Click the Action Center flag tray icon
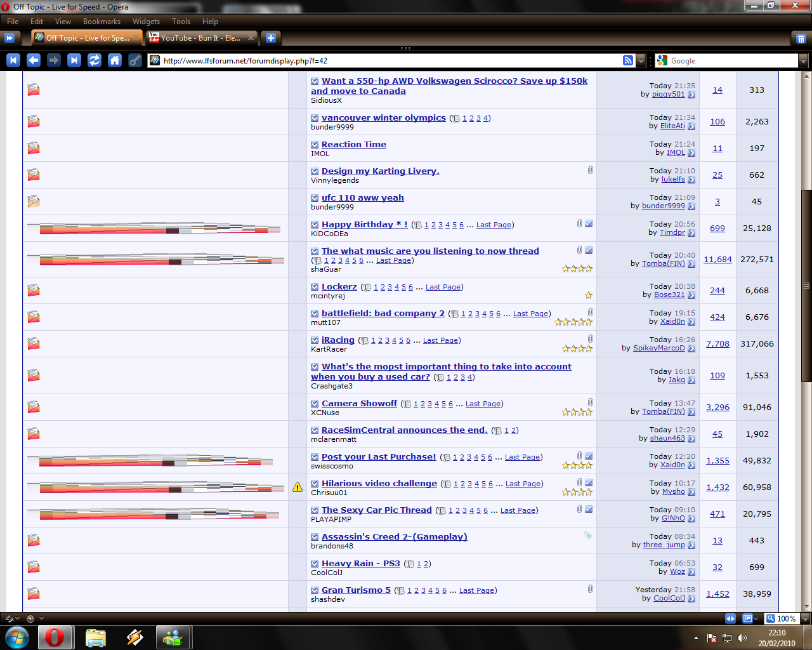Image resolution: width=812 pixels, height=650 pixels. tap(712, 638)
